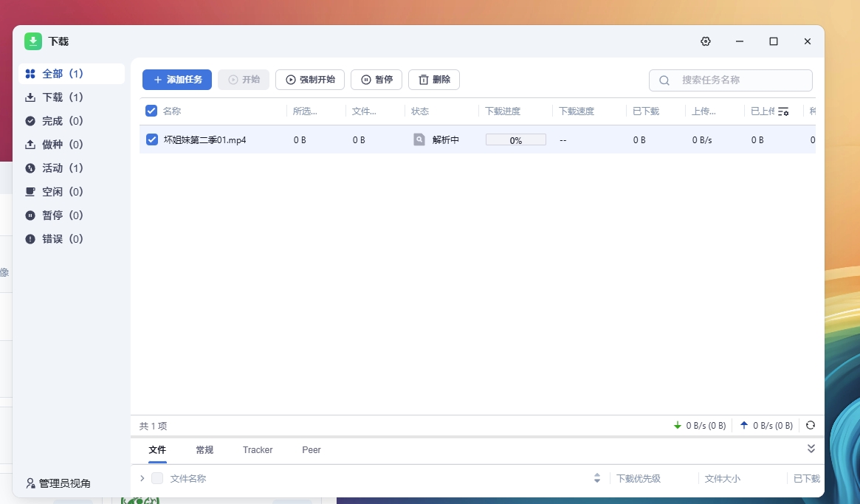Click 添加任务 button

coord(177,80)
